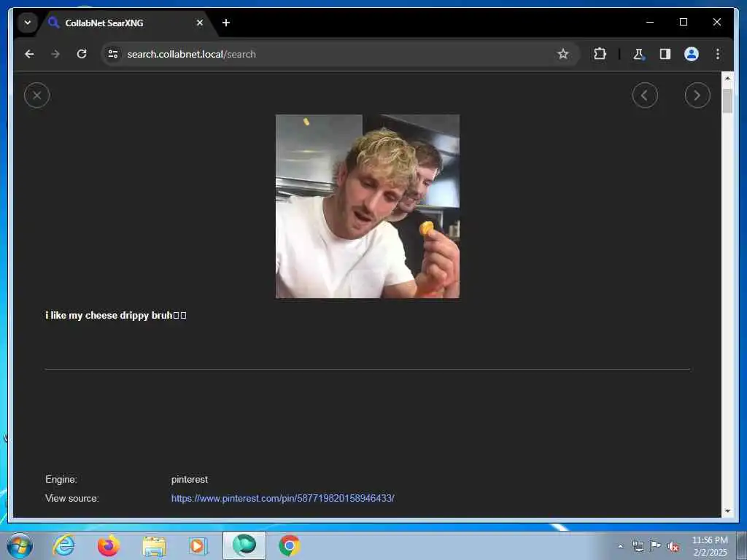Click the title "i like my cheese drippy bruh"
747x560 pixels.
(116, 315)
